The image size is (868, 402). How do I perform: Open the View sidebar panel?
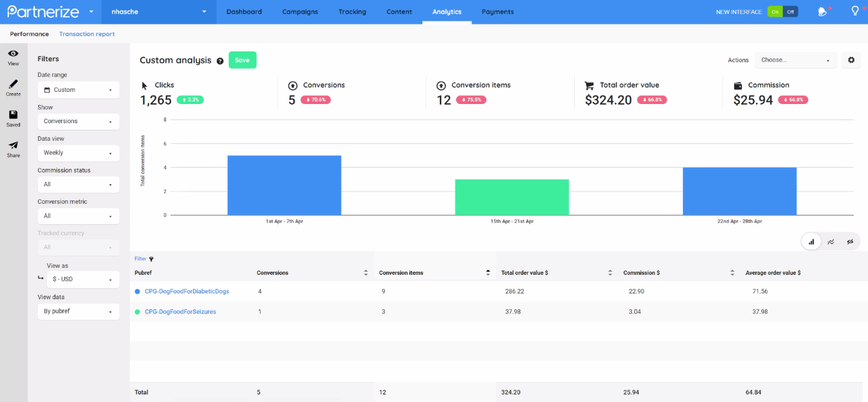point(14,57)
